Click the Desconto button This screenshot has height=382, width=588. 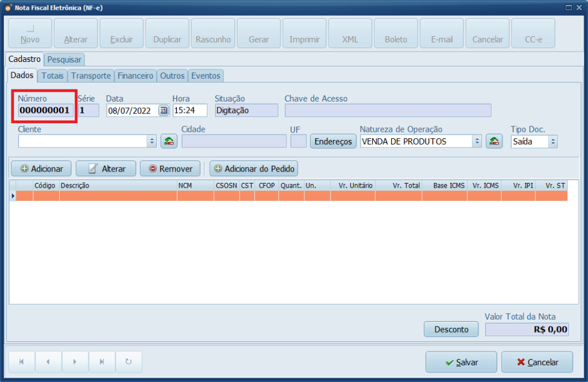(x=451, y=329)
